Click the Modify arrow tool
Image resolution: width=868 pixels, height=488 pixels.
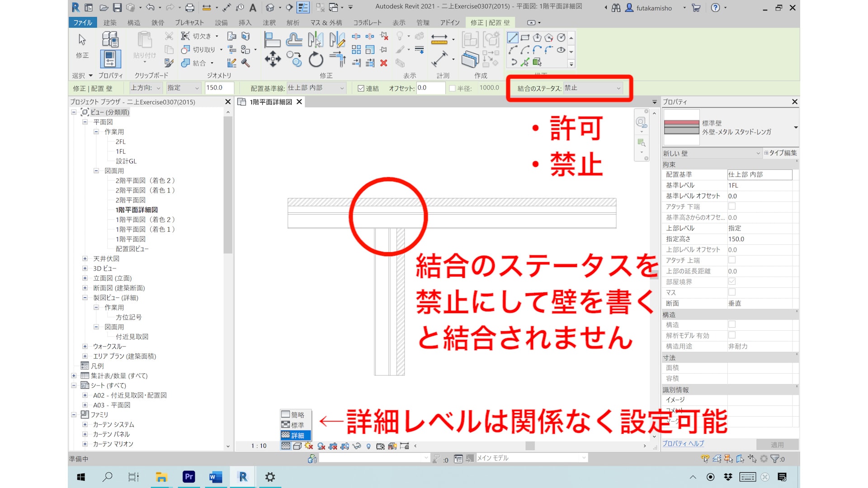click(82, 40)
